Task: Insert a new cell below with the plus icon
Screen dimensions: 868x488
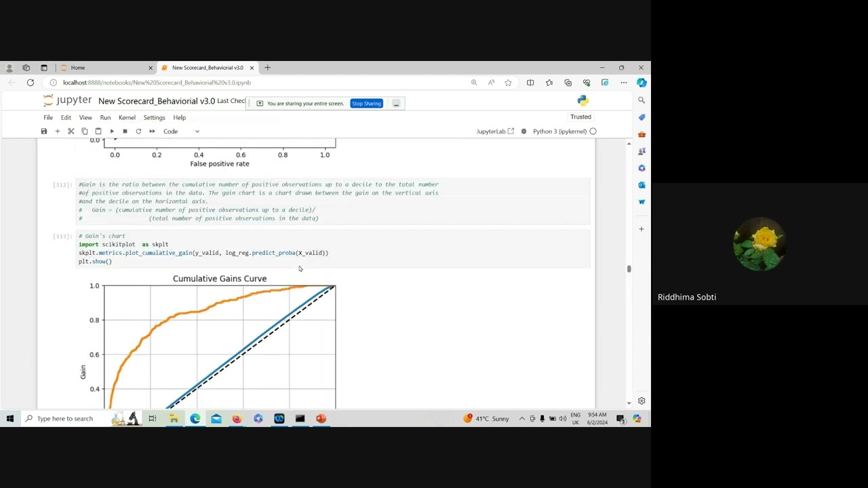Action: click(x=58, y=131)
